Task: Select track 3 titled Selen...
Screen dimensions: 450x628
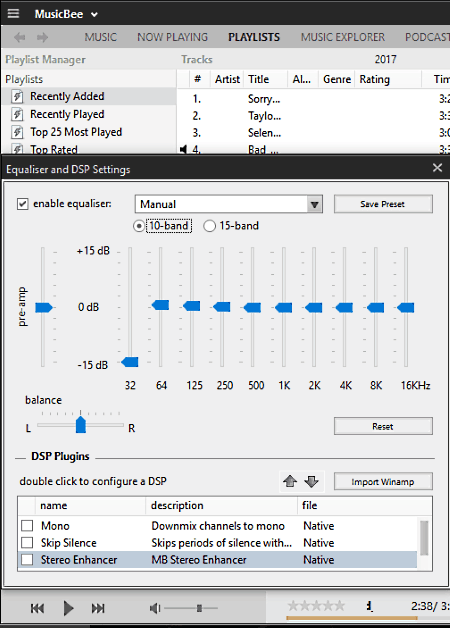Action: [x=264, y=133]
